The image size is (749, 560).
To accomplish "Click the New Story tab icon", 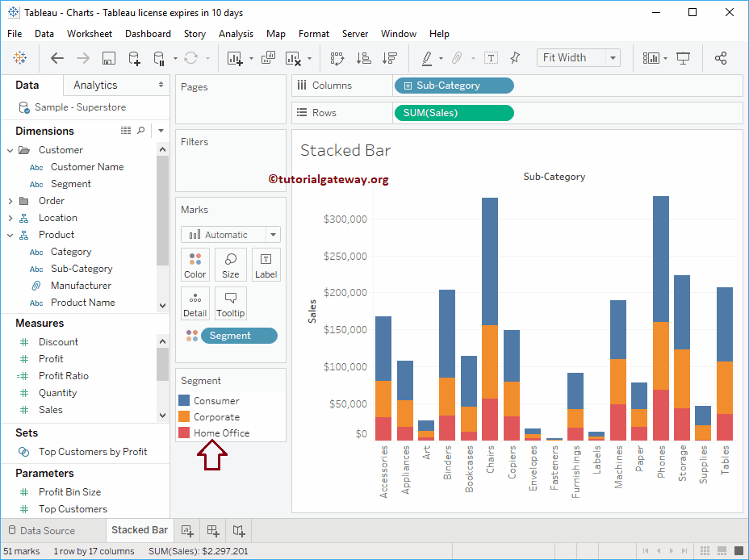I will click(x=239, y=530).
